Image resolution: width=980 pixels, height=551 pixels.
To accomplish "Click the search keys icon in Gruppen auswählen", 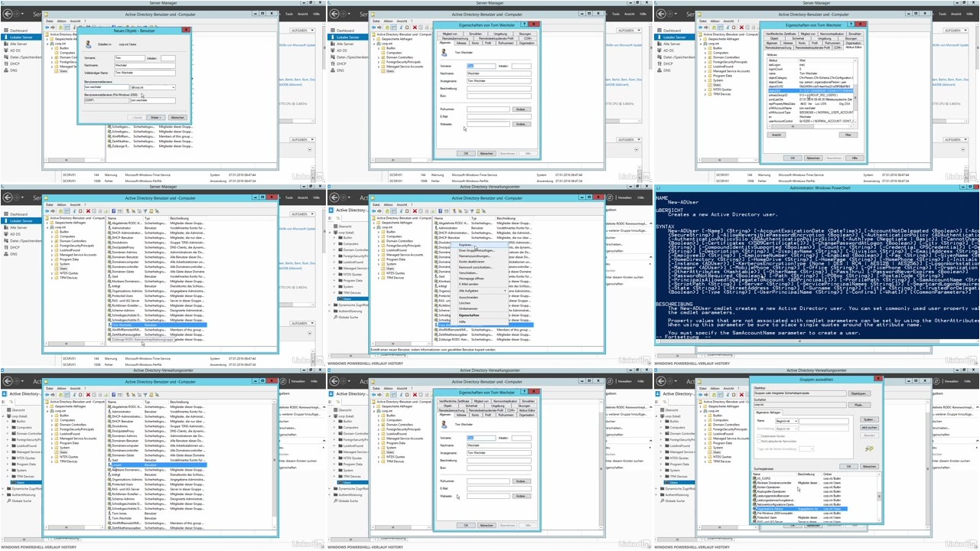I will (x=869, y=448).
